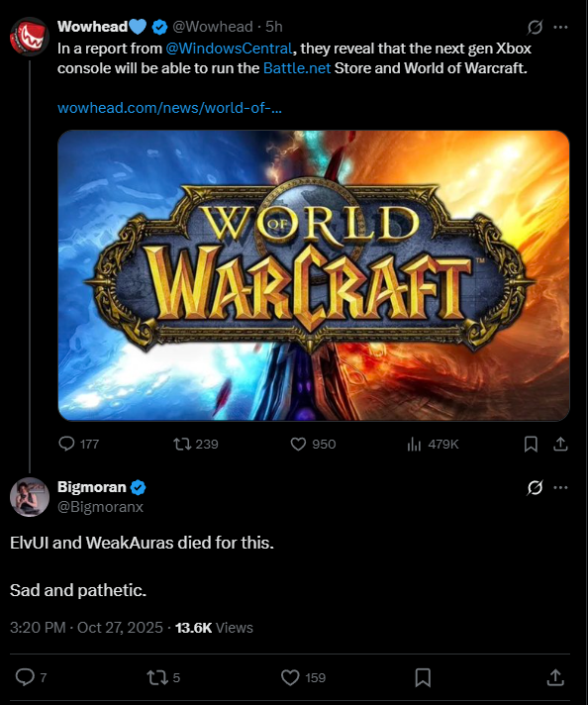Bookmark Bigmoran's post
Screen dimensions: 588x705
point(423,677)
